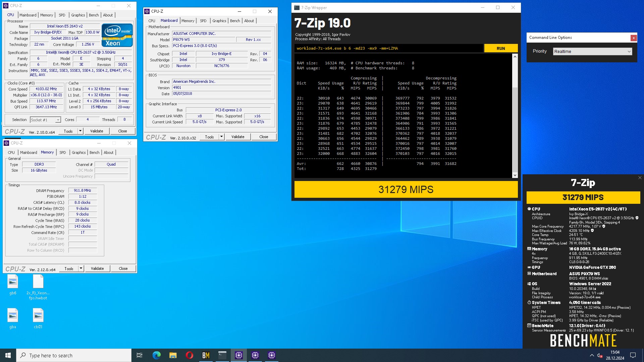This screenshot has width=644, height=362.
Task: Click Close button in CPU-Z Mainboard window
Action: tap(264, 137)
